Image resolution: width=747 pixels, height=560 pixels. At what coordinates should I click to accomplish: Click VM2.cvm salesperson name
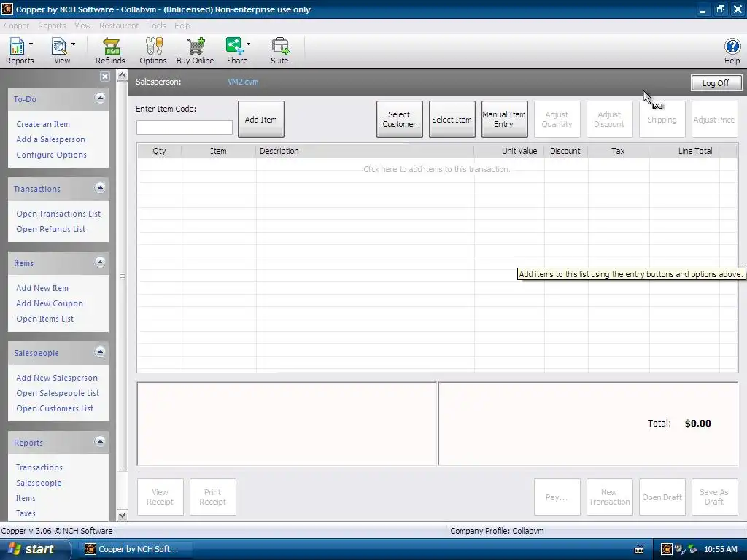(x=243, y=82)
